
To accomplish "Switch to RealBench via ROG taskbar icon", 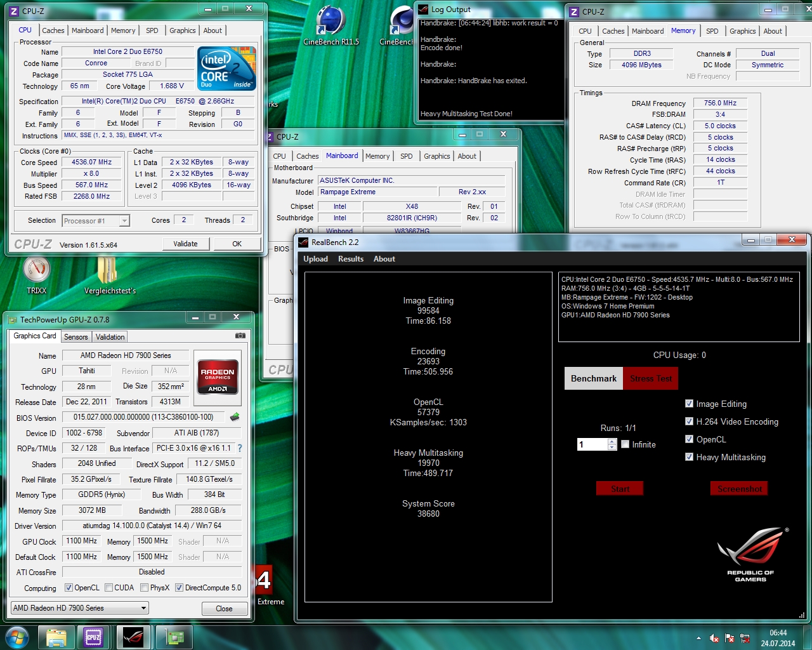I will pos(133,637).
